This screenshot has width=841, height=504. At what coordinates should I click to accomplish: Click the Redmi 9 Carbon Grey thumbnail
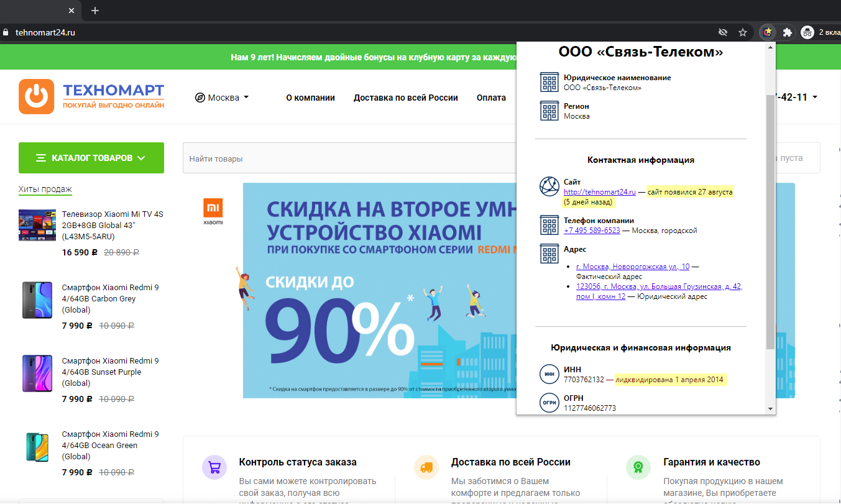coord(37,300)
